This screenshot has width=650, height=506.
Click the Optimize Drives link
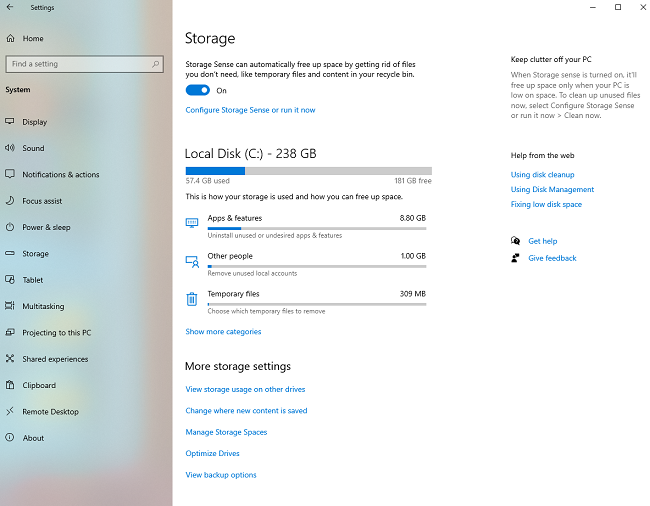click(x=212, y=453)
